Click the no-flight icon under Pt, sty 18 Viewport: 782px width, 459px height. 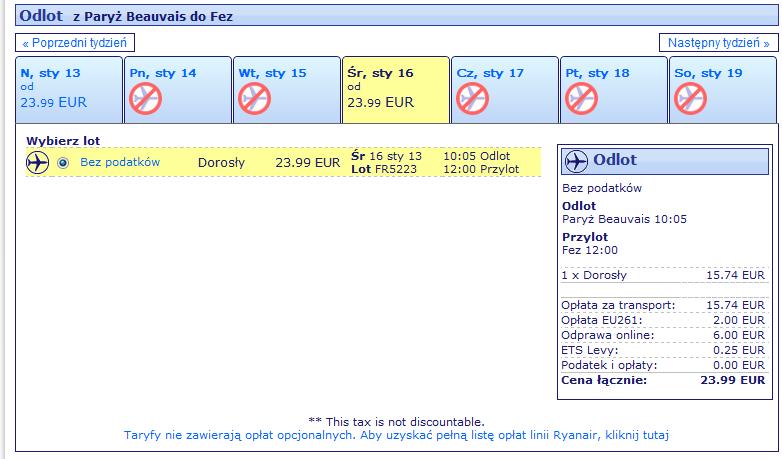(582, 99)
